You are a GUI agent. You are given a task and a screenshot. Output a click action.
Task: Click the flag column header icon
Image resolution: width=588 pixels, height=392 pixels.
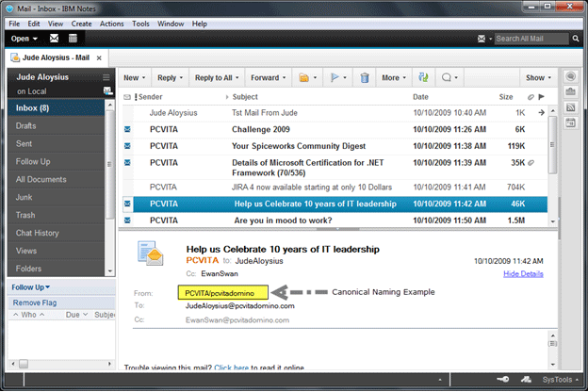[x=541, y=97]
